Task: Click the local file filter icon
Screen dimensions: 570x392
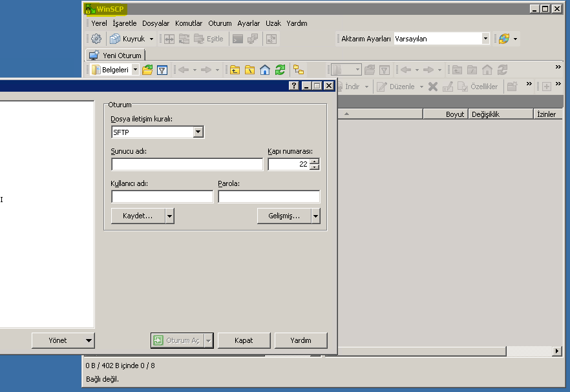Action: pyautogui.click(x=162, y=70)
